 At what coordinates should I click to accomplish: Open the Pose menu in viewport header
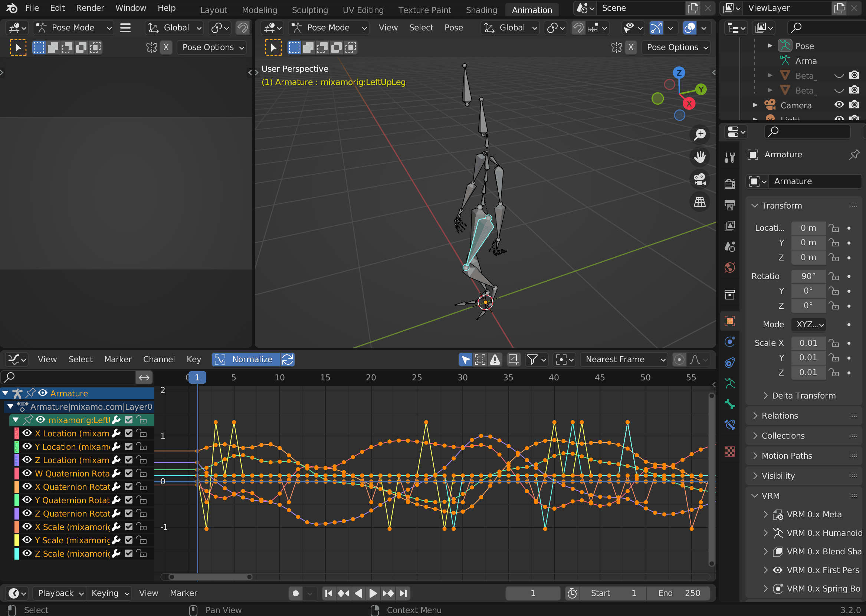tap(453, 28)
